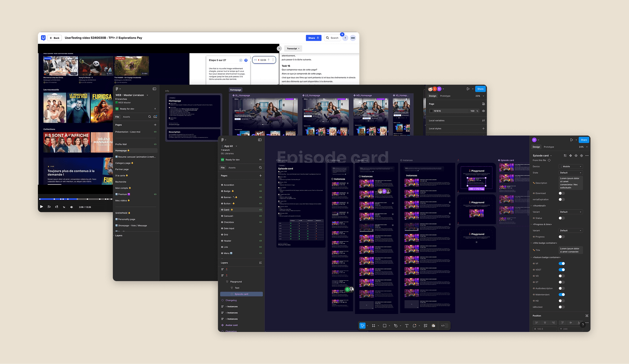Search the App kit file pages
Viewport: 629px width, 364px height.
tap(261, 168)
